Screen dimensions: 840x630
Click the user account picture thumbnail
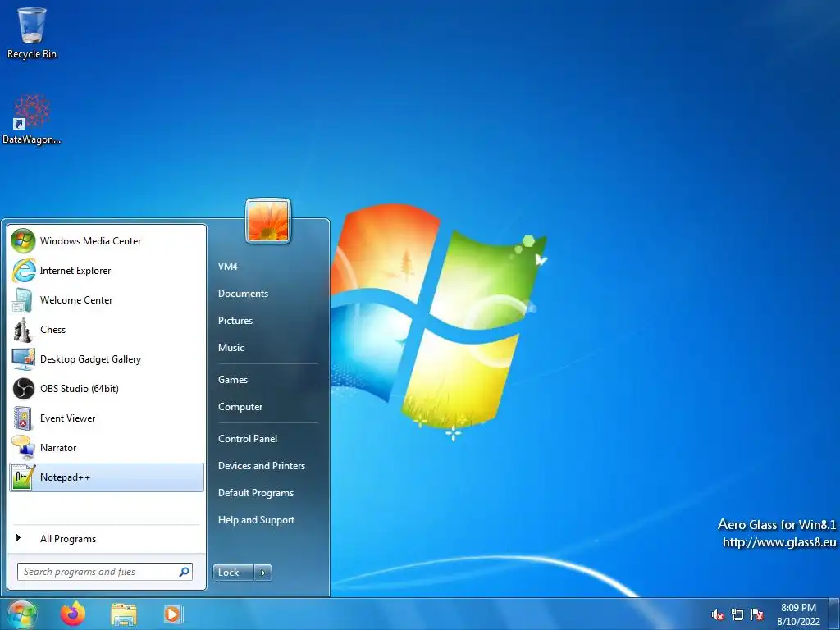coord(268,221)
